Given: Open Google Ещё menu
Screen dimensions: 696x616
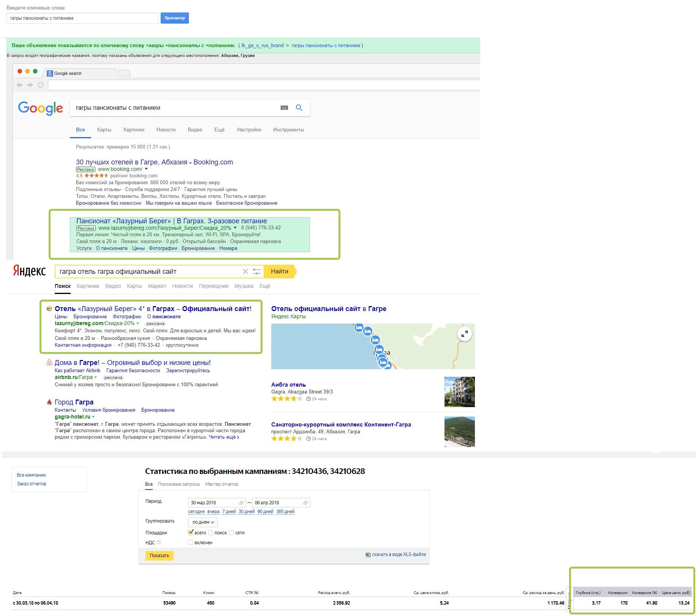Looking at the screenshot, I should [x=219, y=130].
